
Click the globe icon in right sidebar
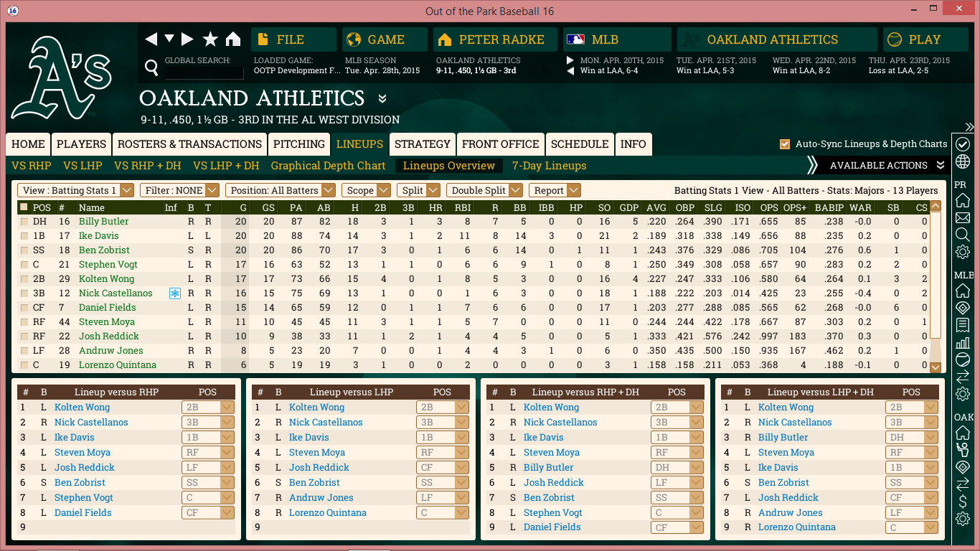point(963,161)
